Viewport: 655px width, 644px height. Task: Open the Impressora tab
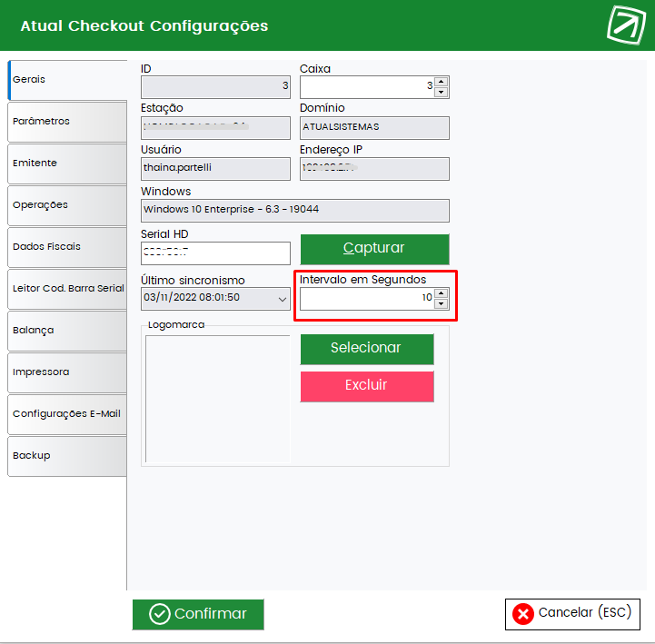(67, 372)
